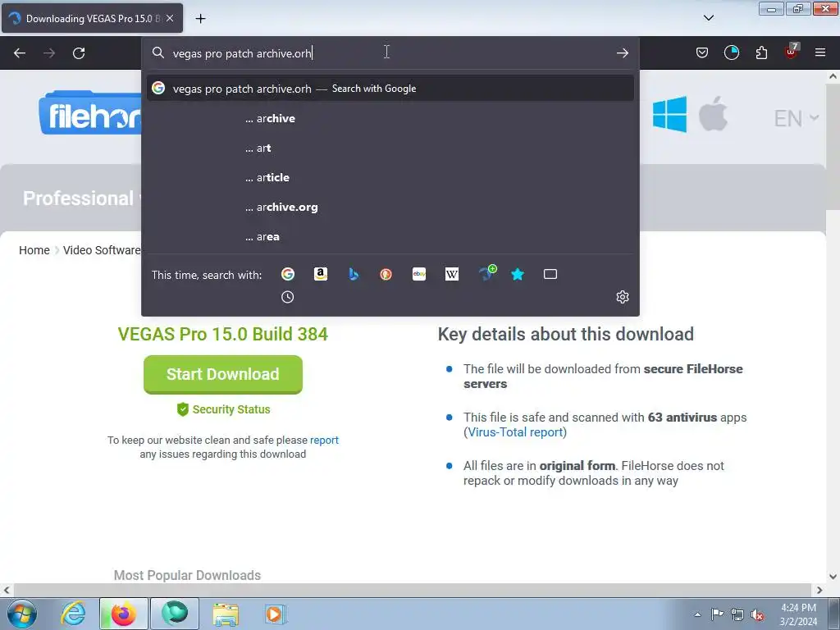Choose the add search engine icon
This screenshot has width=840, height=630.
click(x=487, y=272)
